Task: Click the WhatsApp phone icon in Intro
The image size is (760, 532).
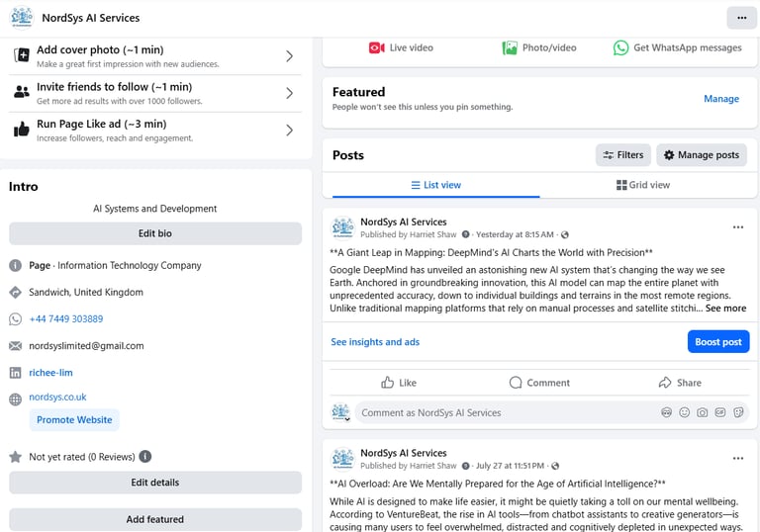Action: click(16, 318)
